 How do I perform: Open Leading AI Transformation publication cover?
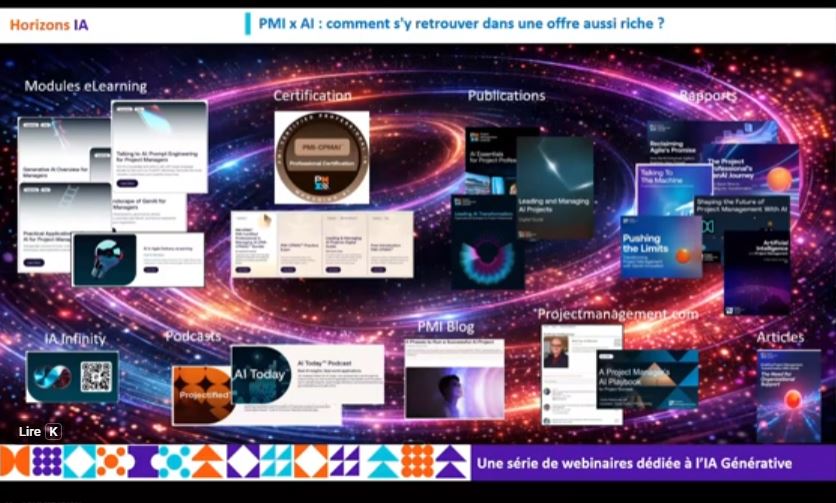click(487, 242)
